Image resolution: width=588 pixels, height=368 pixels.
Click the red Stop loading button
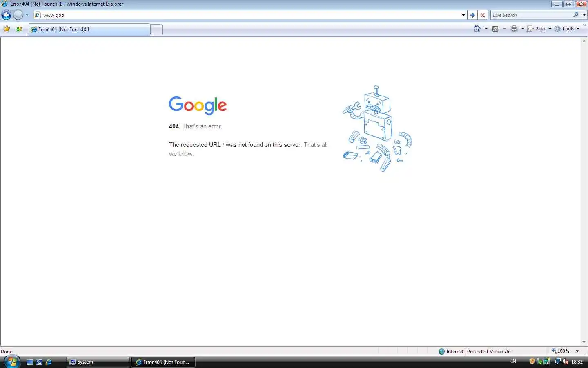[483, 15]
